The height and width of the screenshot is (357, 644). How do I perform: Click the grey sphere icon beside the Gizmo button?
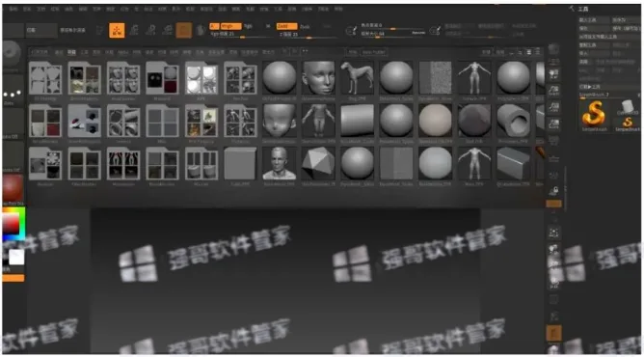pos(201,30)
